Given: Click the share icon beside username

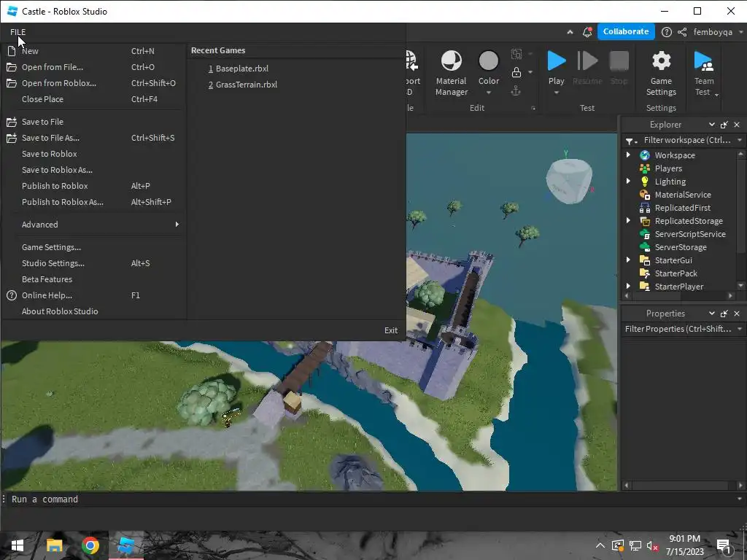Looking at the screenshot, I should click(x=682, y=32).
